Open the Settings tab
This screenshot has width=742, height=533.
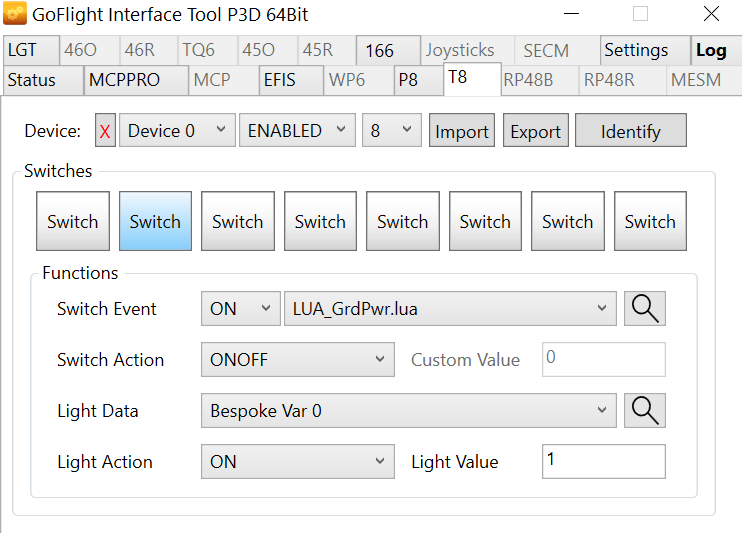(x=636, y=50)
